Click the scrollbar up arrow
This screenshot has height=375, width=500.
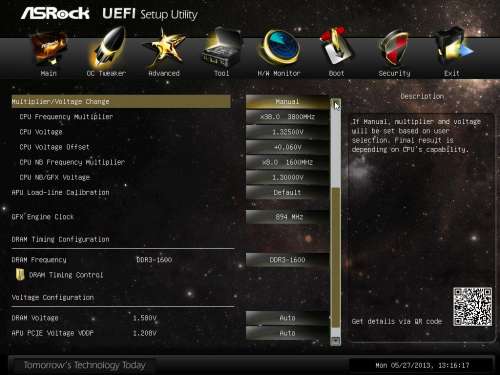pyautogui.click(x=336, y=103)
